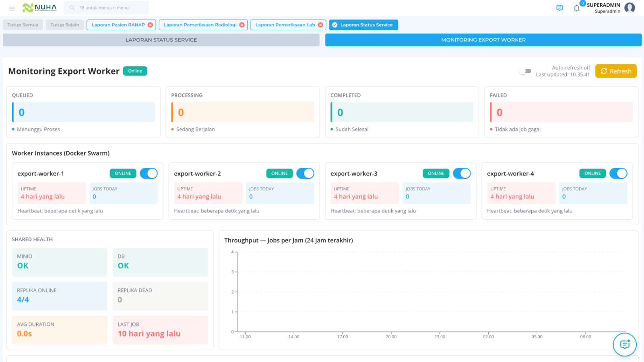Close the Laporan Pemeriksaan Lab tab
The width and height of the screenshot is (644, 362).
320,25
